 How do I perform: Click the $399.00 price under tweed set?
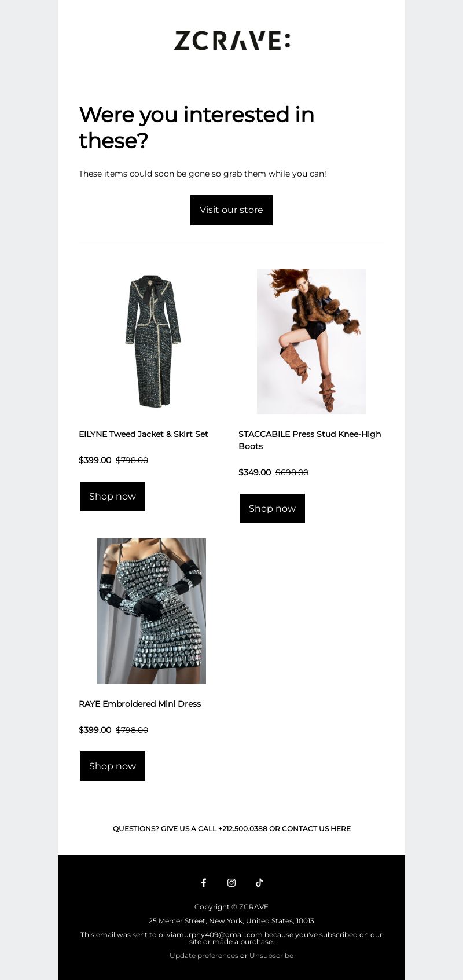[x=95, y=460]
